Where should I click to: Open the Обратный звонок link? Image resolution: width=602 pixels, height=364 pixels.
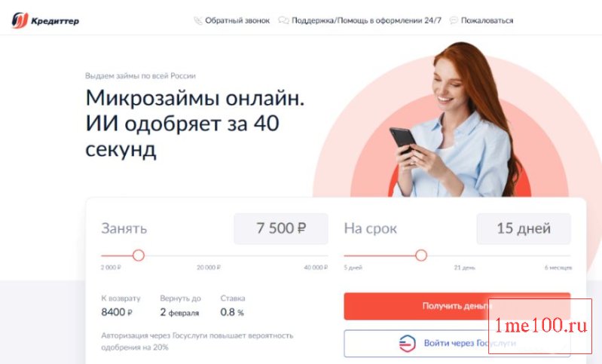(x=237, y=20)
